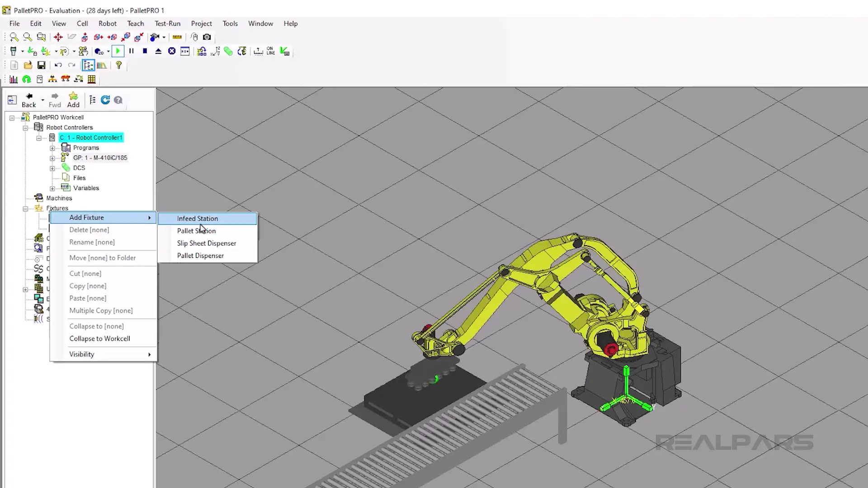Choose Pallet Dispenser from submenu
This screenshot has width=868, height=488.
tap(208, 256)
